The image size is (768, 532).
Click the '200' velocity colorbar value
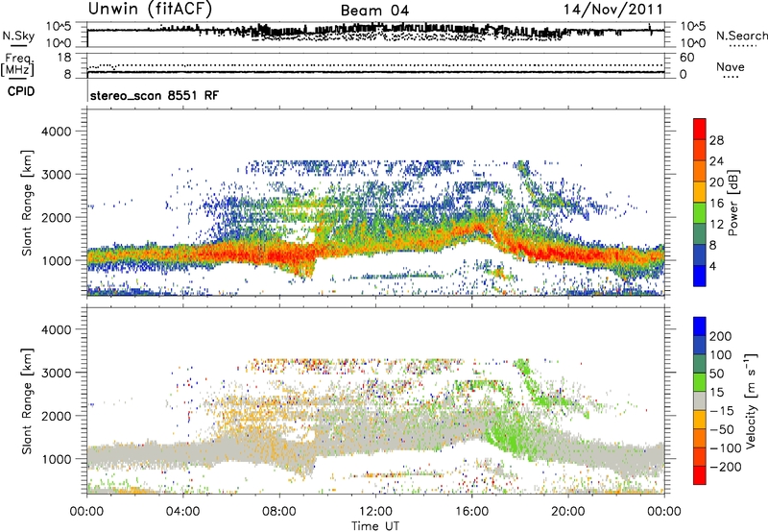721,336
